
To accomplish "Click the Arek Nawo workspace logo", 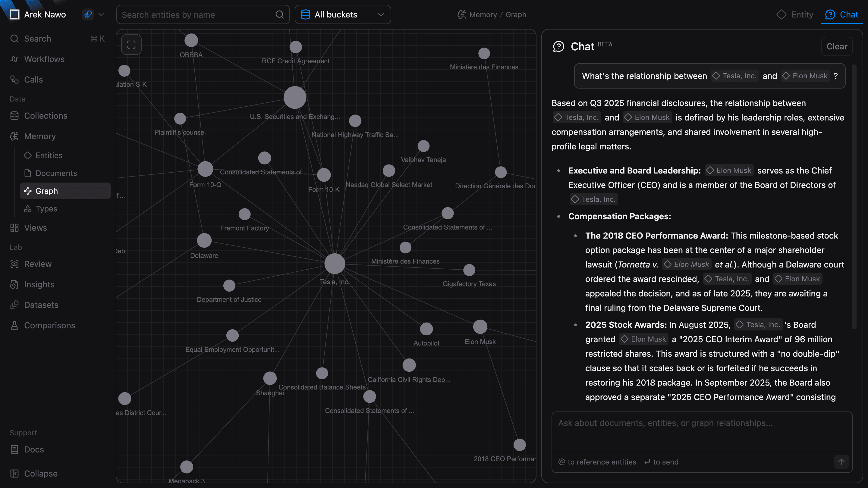I will coord(14,14).
